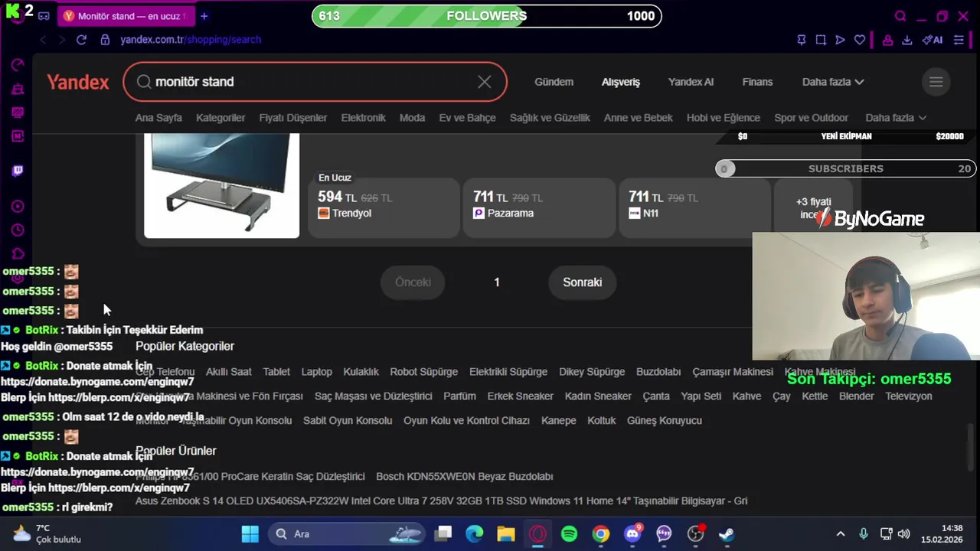Screen dimensions: 980x551
Task: Select the Ev ve Bahçe category
Action: pyautogui.click(x=467, y=118)
